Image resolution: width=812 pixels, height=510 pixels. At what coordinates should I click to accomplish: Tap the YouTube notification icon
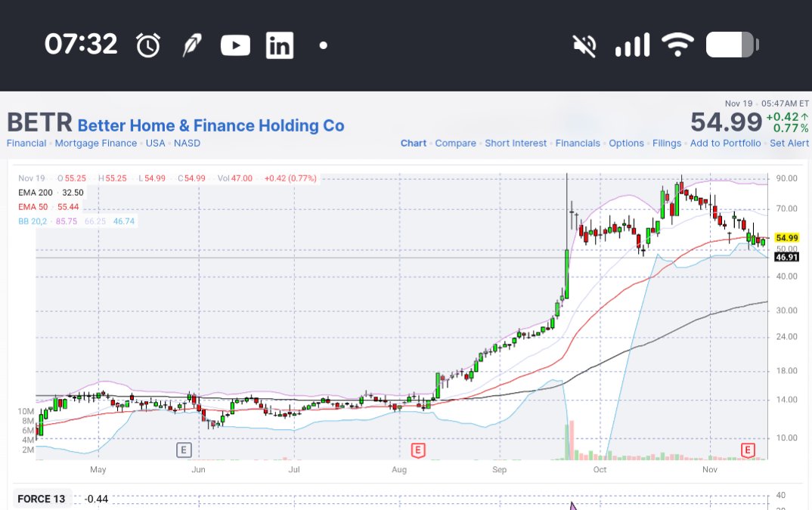click(x=236, y=45)
